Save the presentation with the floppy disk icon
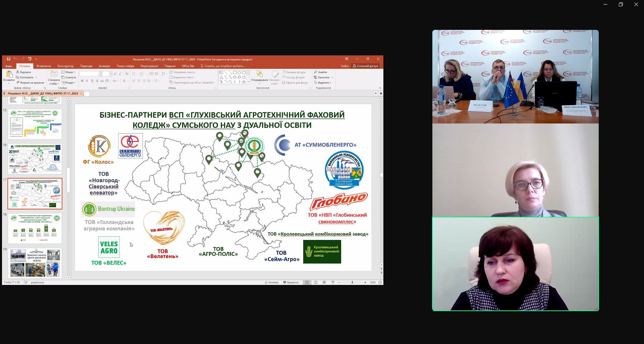The image size is (644, 344). point(8,59)
